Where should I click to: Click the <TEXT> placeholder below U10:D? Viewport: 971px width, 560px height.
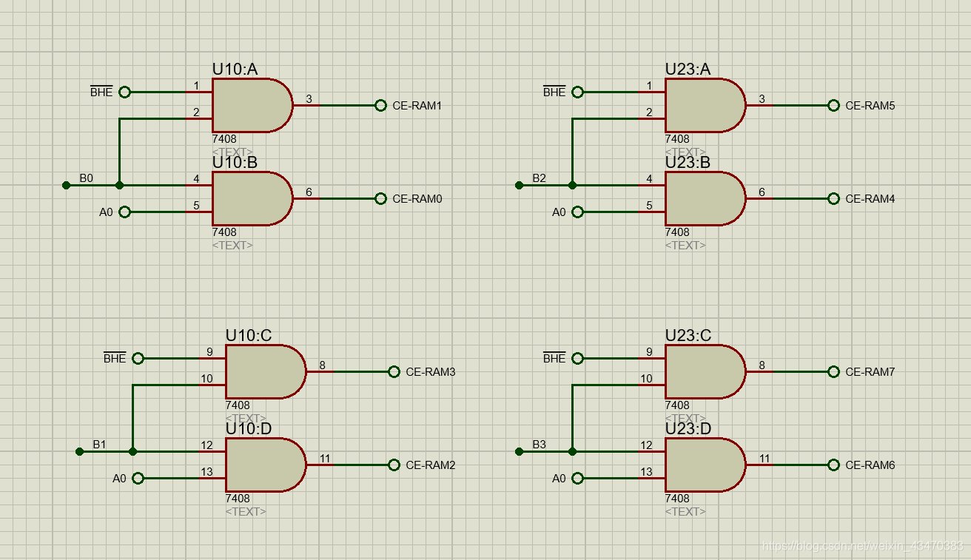[246, 511]
